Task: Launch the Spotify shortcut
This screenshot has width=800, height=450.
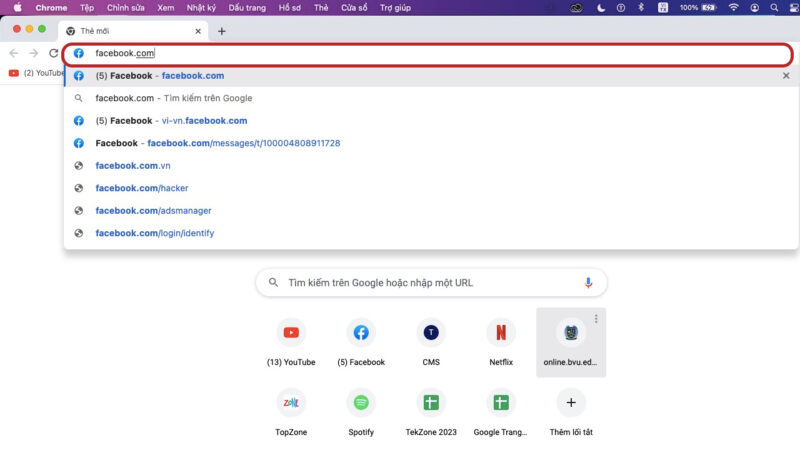Action: (361, 402)
